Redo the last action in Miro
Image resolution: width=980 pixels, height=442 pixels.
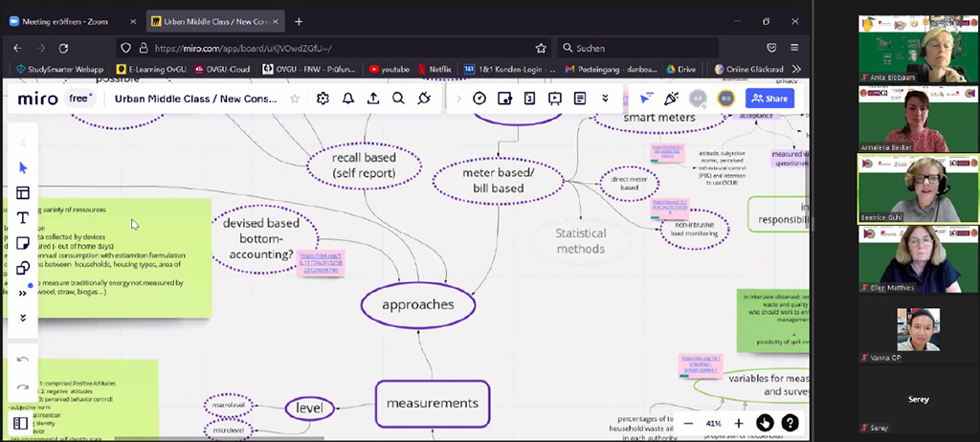tap(23, 387)
